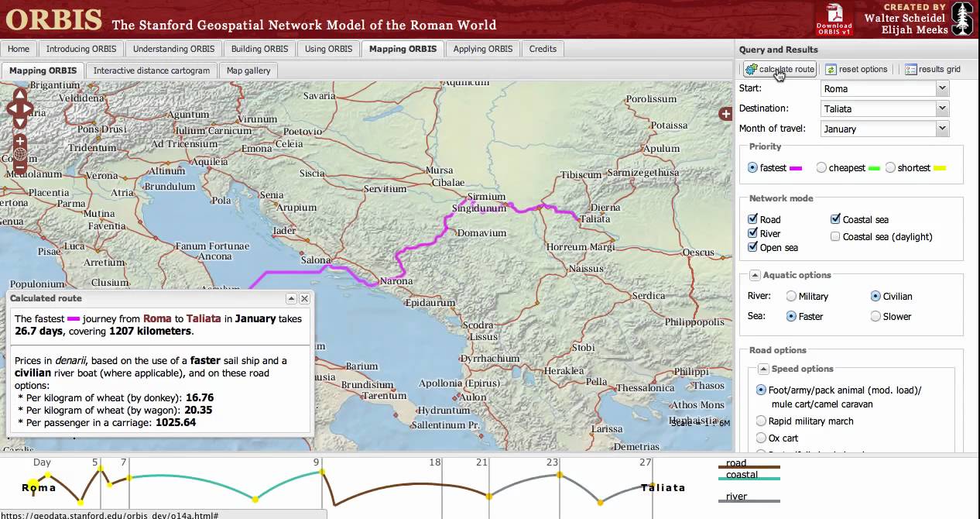This screenshot has height=519, width=980.
Task: Uncheck the River network mode
Action: [753, 233]
